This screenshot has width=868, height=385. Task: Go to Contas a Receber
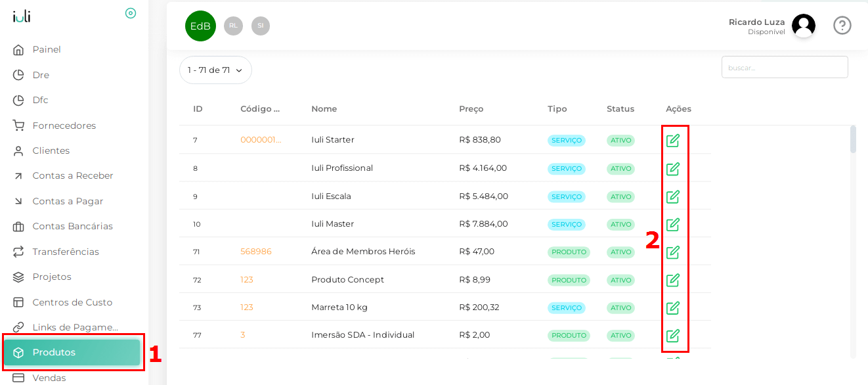(x=74, y=175)
